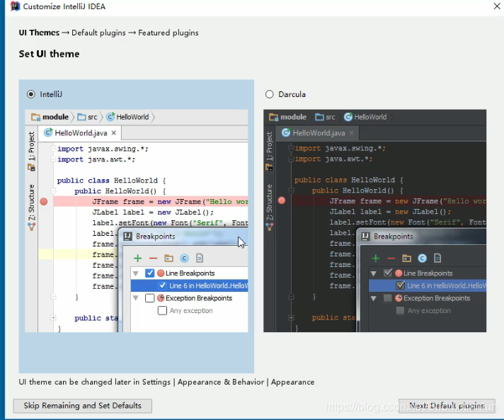The width and height of the screenshot is (504, 420).
Task: Collapse Line Breakpoints tree node in Darcula preview
Action: [x=374, y=273]
